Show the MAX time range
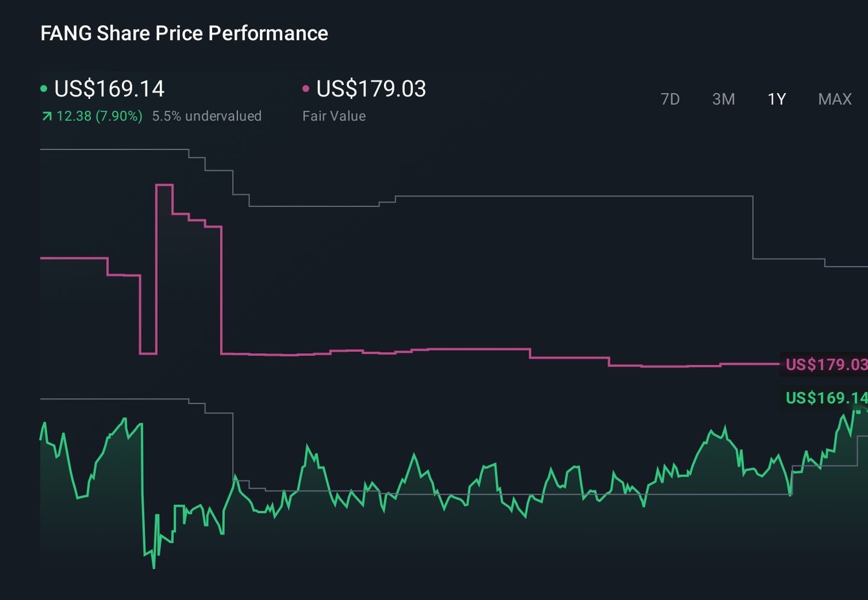 (835, 99)
